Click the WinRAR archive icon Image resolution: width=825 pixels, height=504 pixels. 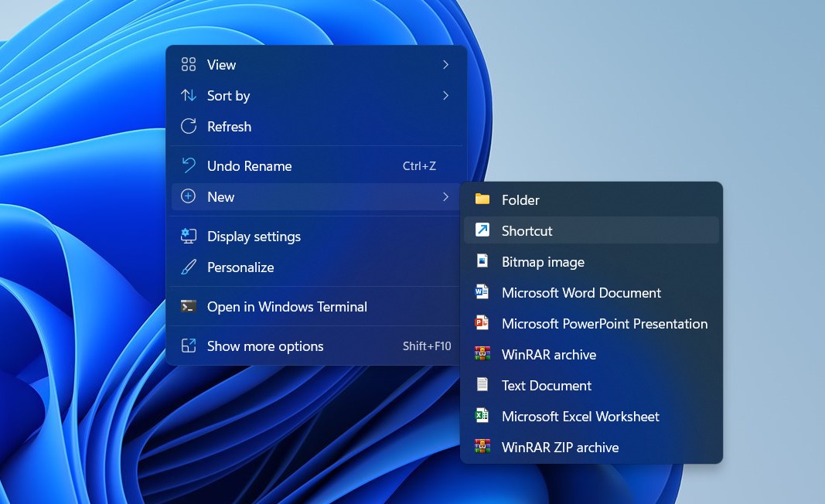tap(482, 354)
